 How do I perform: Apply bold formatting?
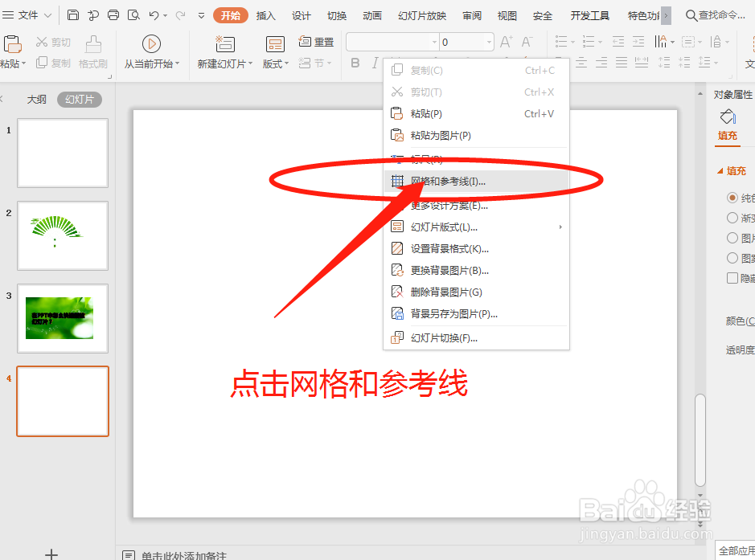click(x=355, y=63)
